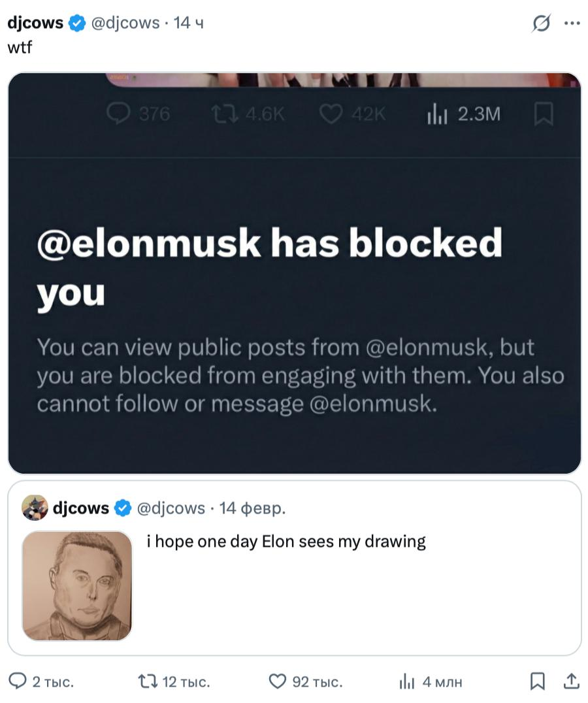Open the Elon blocked you screenshot image
Screen dimensions: 588x703
[x=294, y=273]
